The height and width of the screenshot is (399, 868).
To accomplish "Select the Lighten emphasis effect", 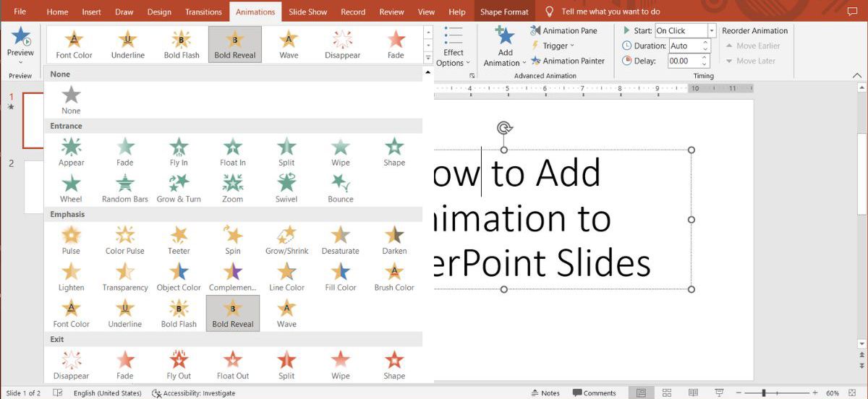I will coord(71,278).
